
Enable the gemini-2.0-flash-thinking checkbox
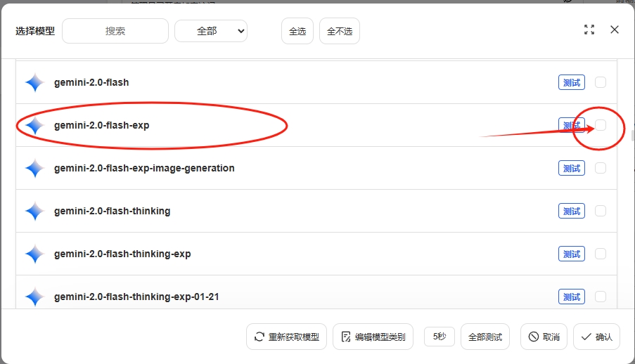(x=601, y=211)
